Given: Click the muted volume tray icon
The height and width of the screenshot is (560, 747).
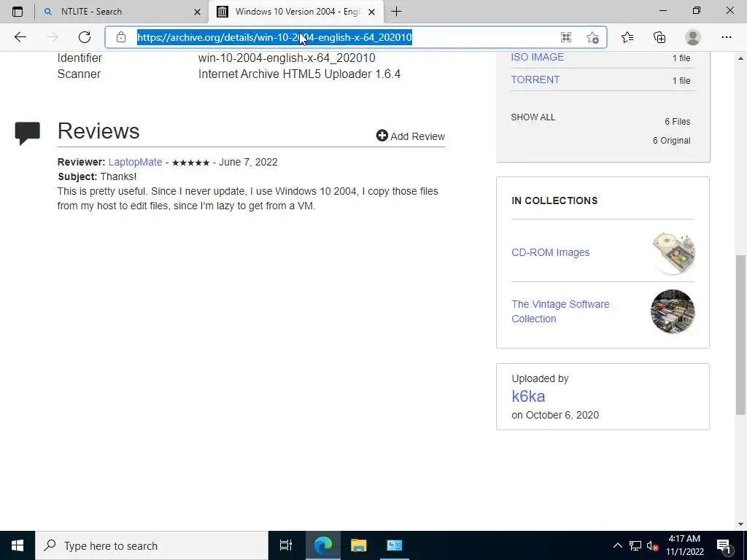Looking at the screenshot, I should click(x=652, y=545).
